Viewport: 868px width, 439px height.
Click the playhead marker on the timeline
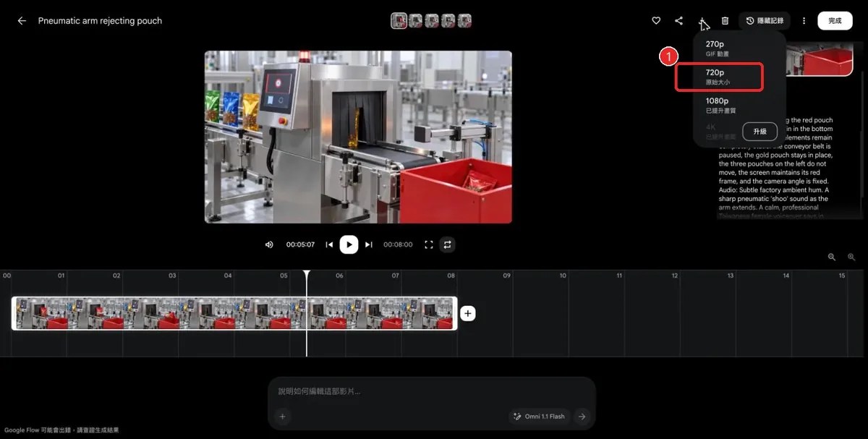tap(307, 275)
